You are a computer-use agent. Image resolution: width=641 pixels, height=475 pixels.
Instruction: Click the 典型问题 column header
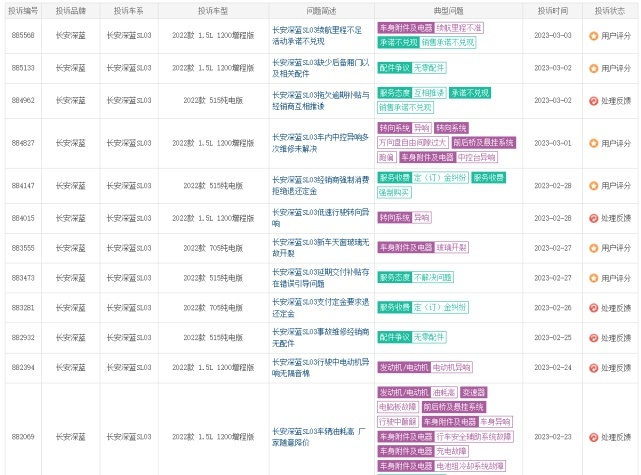pos(448,11)
